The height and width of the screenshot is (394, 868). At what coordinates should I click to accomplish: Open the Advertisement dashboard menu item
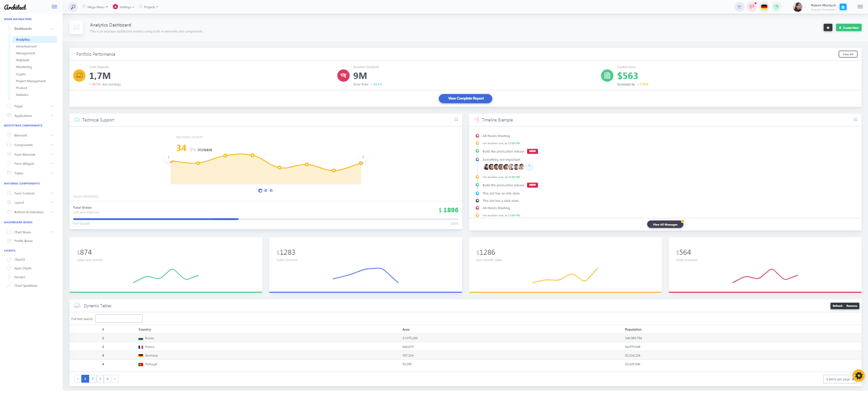[x=27, y=47]
